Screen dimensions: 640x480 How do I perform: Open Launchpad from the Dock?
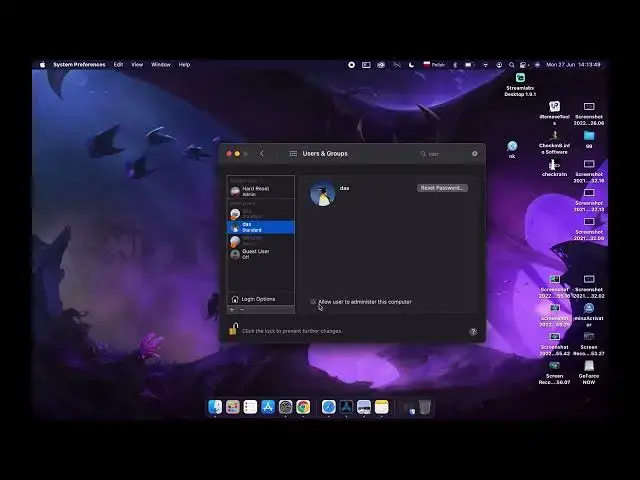click(x=233, y=407)
